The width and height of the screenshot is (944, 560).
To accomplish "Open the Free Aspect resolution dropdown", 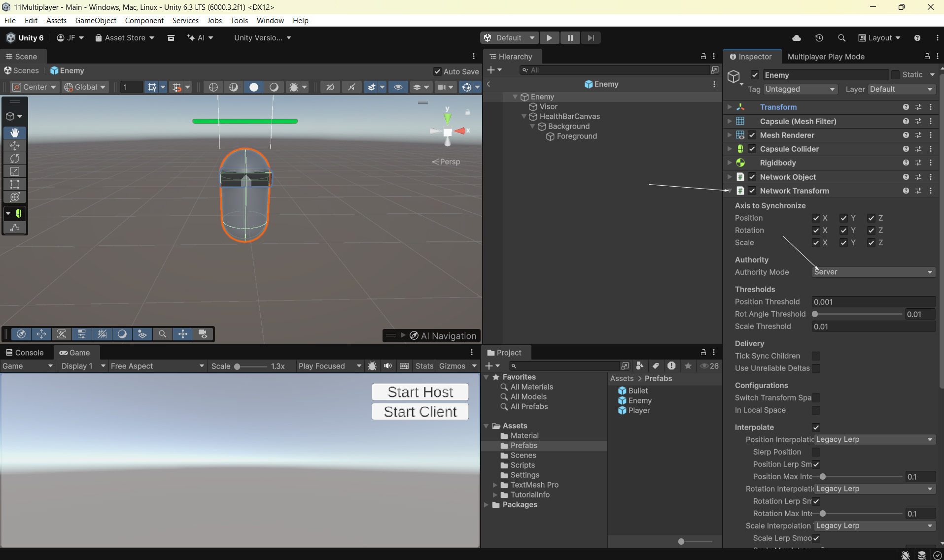I will pyautogui.click(x=157, y=366).
